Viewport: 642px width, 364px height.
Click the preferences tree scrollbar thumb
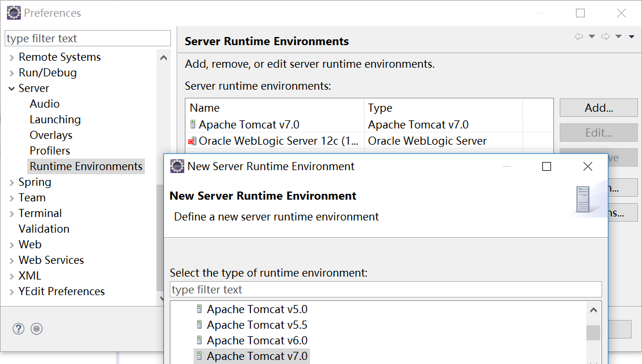tap(159, 237)
